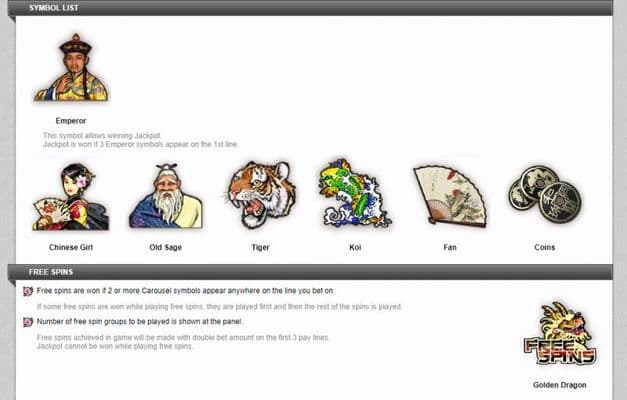Image resolution: width=627 pixels, height=400 pixels.
Task: Click the Koi label text
Action: click(x=355, y=247)
